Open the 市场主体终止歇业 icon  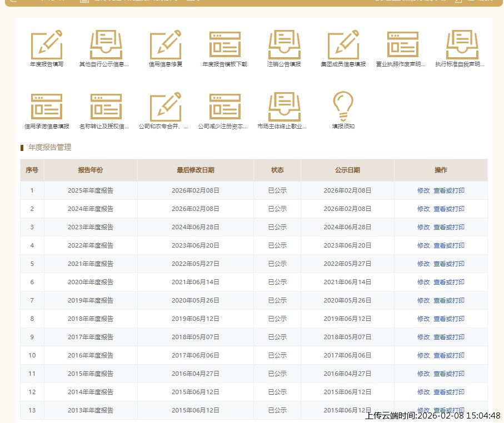(284, 107)
